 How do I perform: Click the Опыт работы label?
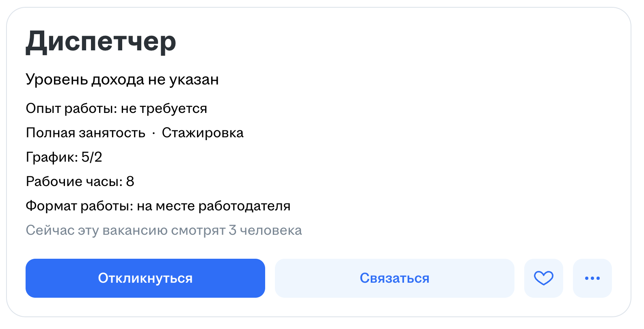click(x=71, y=108)
